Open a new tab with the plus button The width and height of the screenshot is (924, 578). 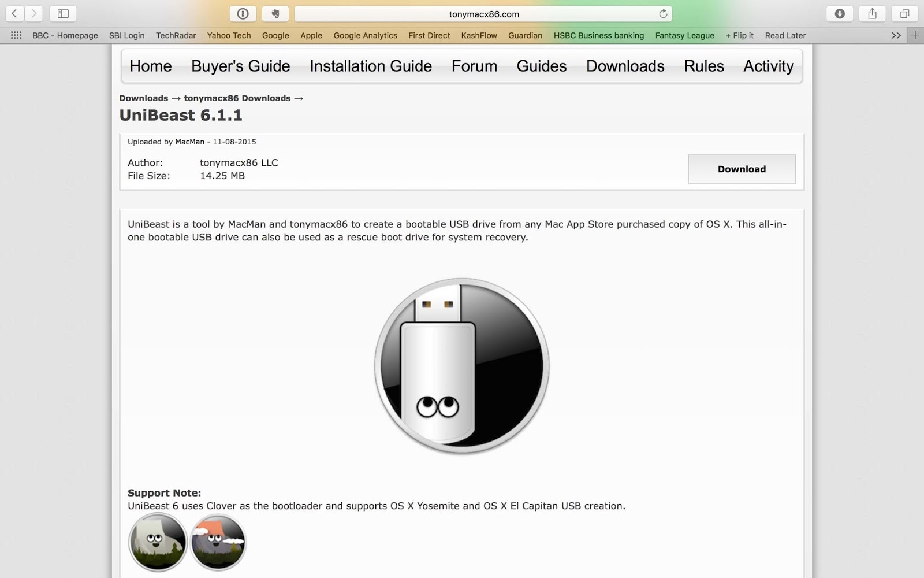[x=915, y=35]
